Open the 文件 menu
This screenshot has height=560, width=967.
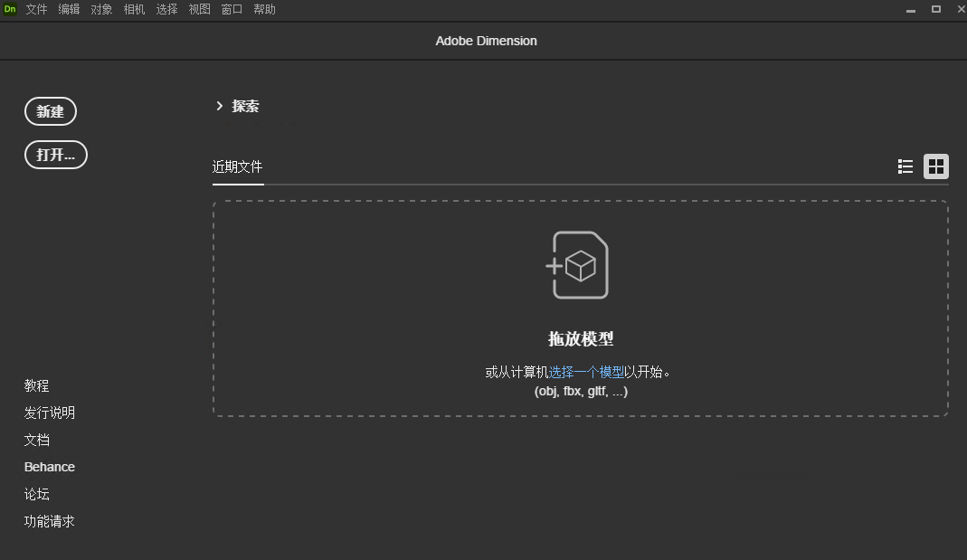[36, 9]
